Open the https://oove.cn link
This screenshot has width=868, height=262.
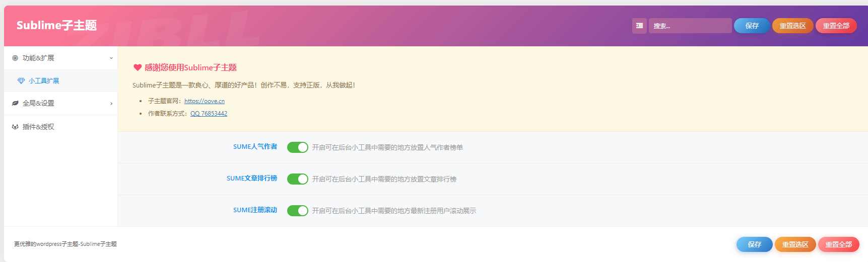coord(205,101)
